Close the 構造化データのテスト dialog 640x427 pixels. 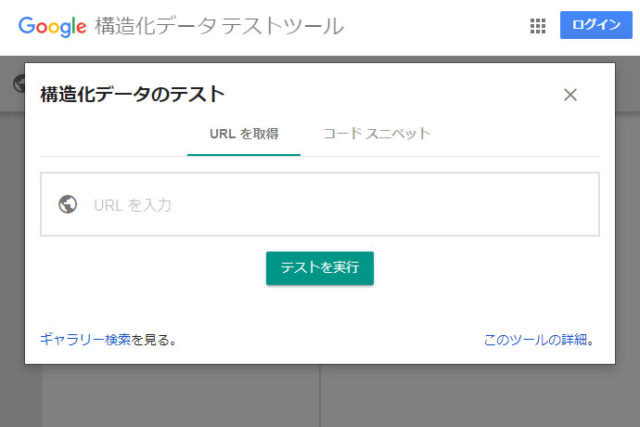[x=570, y=95]
